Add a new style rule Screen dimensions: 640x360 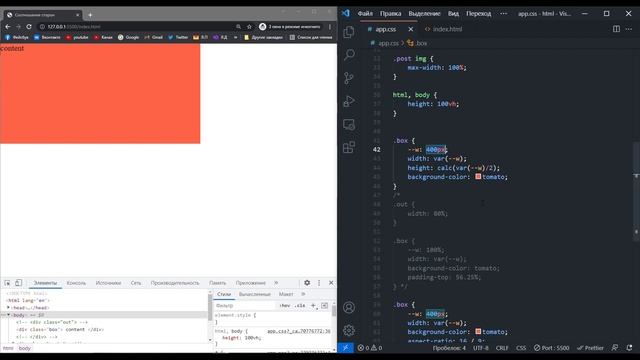point(313,305)
